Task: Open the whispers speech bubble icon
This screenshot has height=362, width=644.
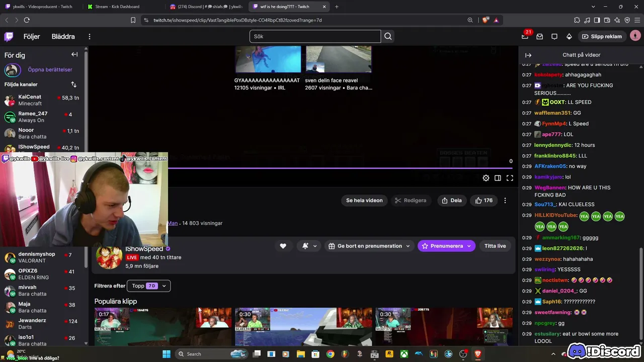Action: click(554, 36)
